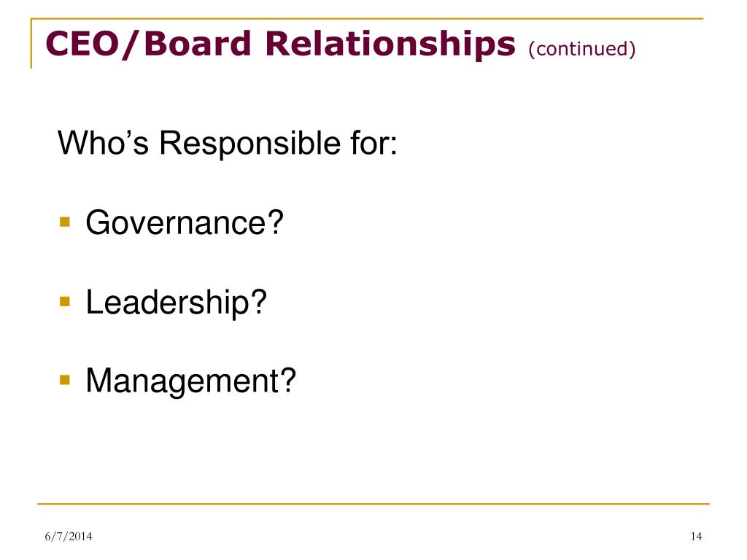This screenshot has width=747, height=560.
Task: Select the 'Management?' bullet text
Action: click(190, 382)
